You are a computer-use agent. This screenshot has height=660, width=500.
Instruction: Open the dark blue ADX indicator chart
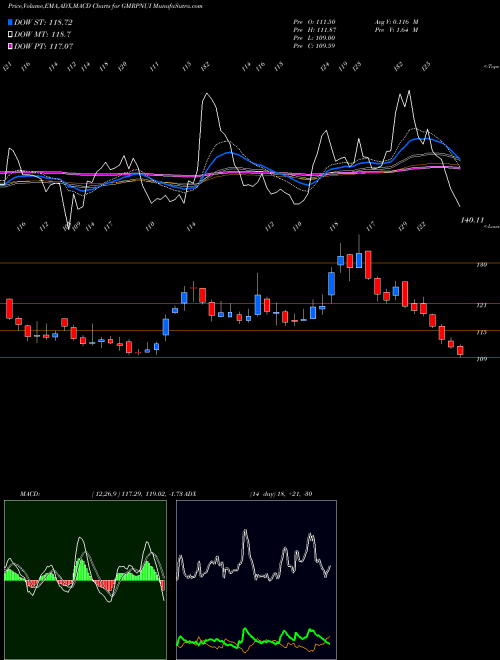[x=256, y=580]
